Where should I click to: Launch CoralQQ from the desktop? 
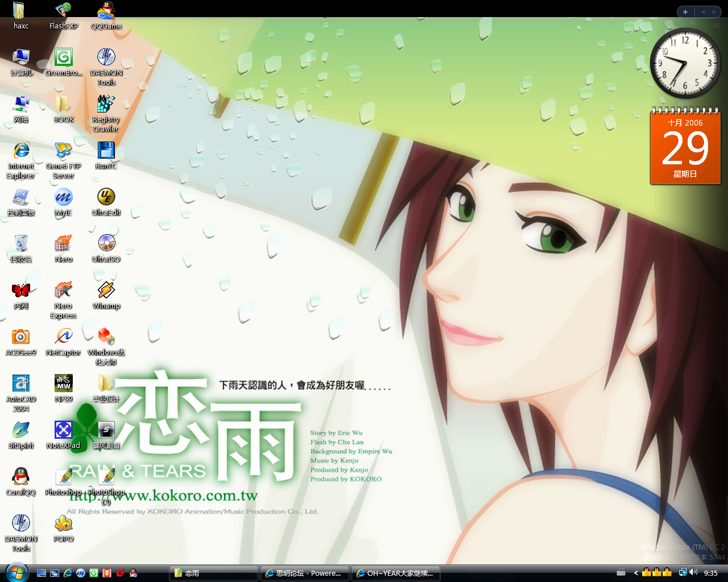tap(21, 482)
